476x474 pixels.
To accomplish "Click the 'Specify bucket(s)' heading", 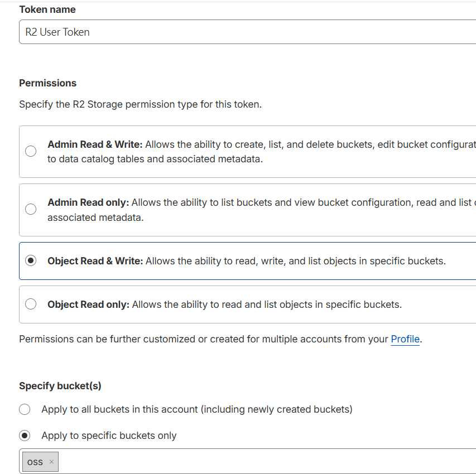I will 60,386.
